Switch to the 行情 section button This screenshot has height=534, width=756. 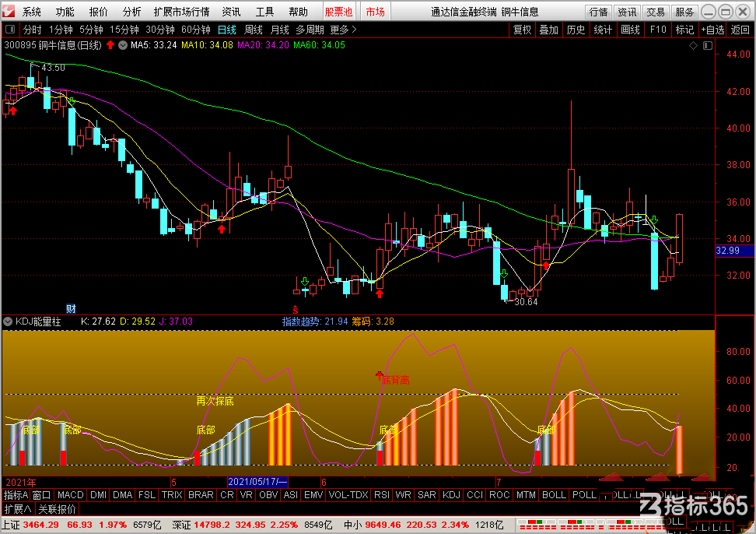coord(598,12)
